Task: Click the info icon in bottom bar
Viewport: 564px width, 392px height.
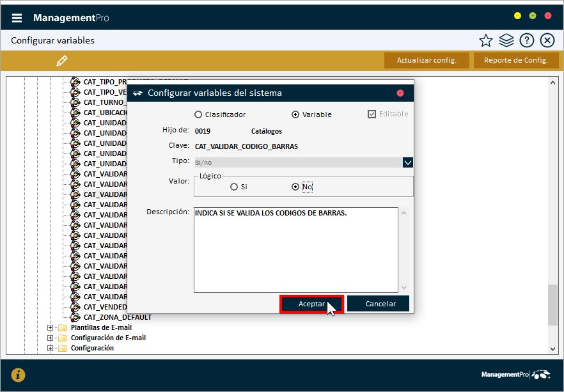Action: [18, 375]
